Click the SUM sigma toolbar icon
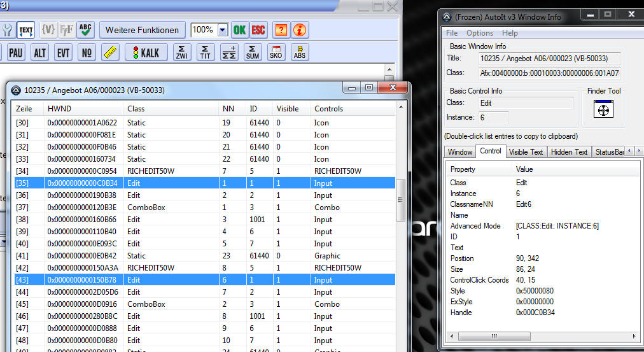The width and height of the screenshot is (644, 352). point(253,52)
